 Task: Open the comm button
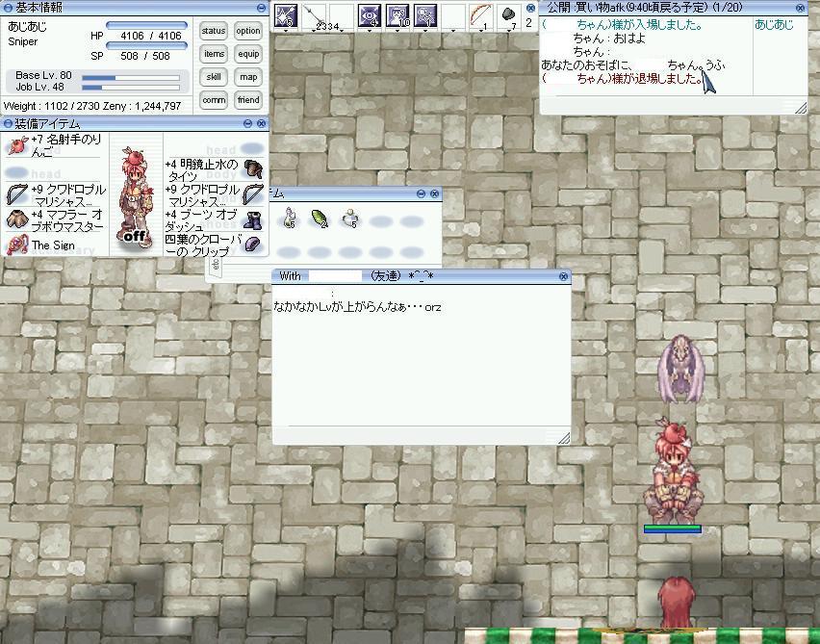pyautogui.click(x=214, y=100)
